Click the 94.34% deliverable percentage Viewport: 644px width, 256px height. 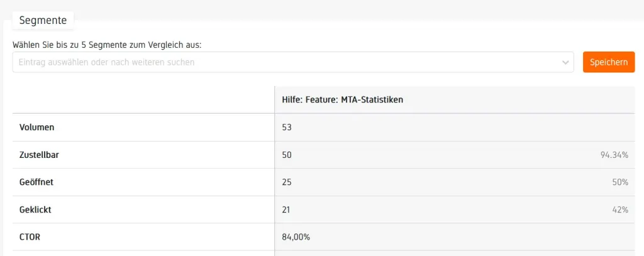pyautogui.click(x=614, y=155)
